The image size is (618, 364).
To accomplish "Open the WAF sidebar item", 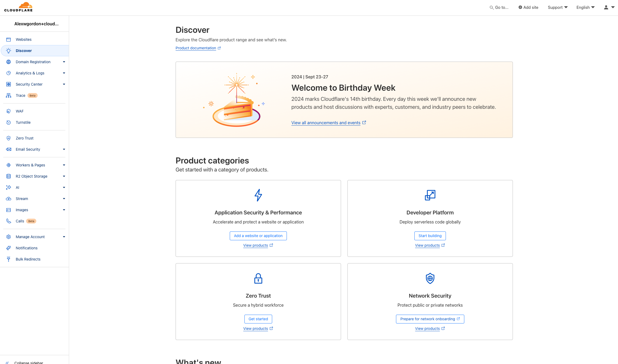I will click(x=34, y=111).
